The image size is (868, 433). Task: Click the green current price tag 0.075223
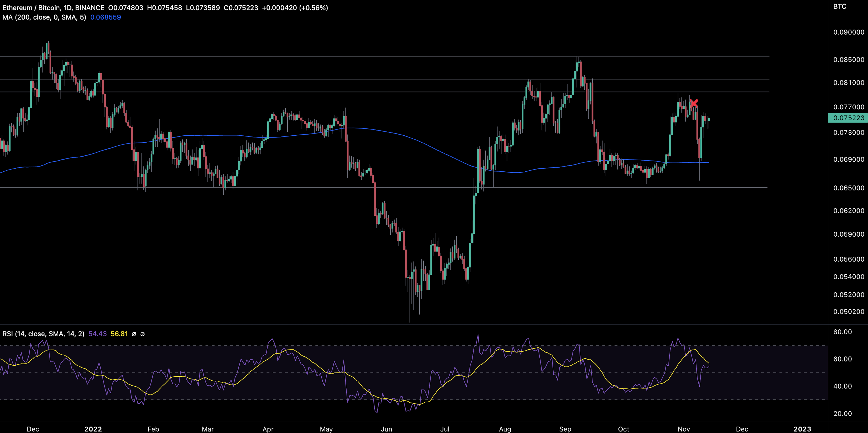click(x=848, y=118)
